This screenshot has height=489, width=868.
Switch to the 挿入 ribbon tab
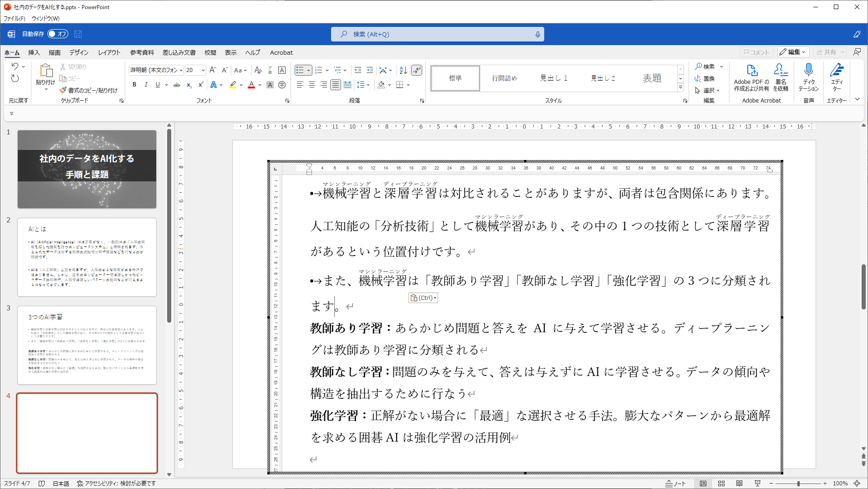pyautogui.click(x=34, y=52)
